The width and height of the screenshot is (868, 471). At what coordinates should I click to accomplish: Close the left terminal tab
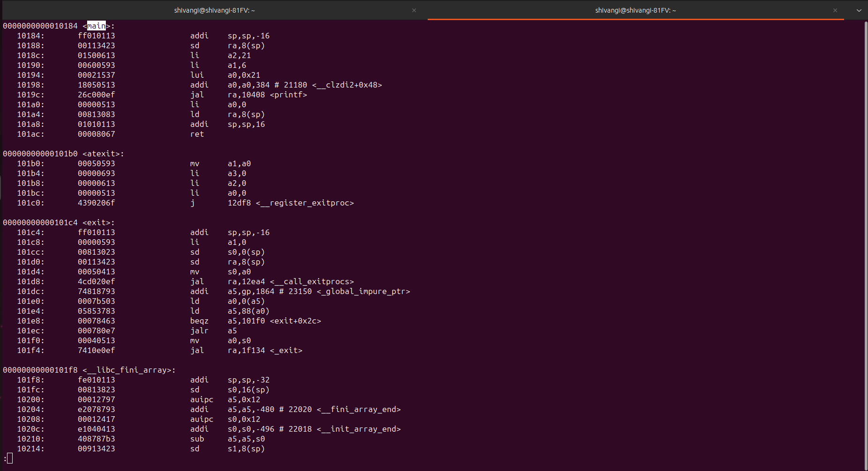(414, 10)
